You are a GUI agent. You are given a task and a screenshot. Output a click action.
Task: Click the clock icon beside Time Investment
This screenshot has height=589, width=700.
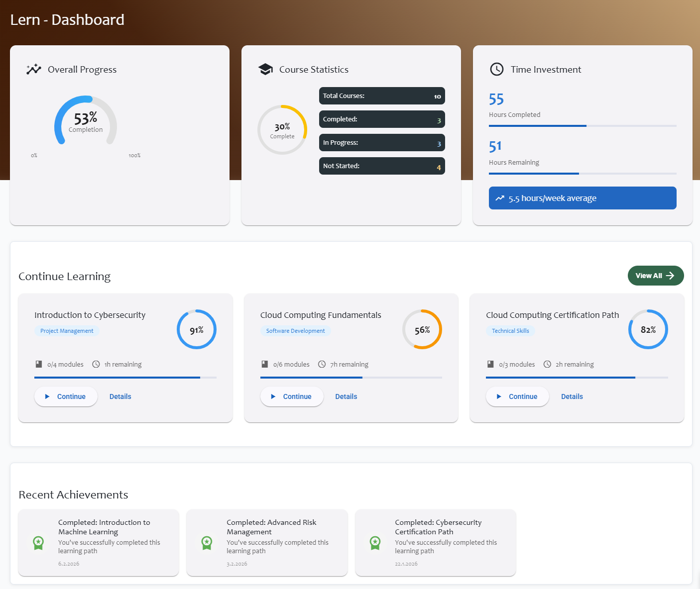click(x=497, y=70)
